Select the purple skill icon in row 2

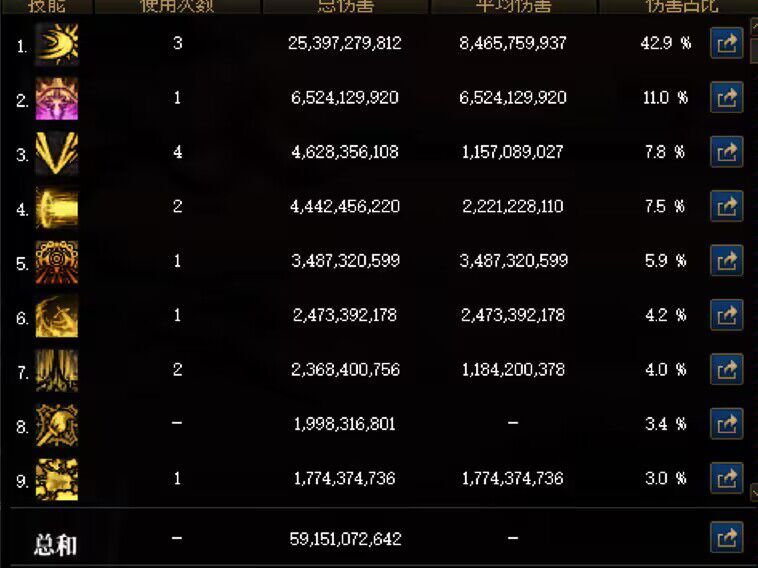click(x=57, y=99)
